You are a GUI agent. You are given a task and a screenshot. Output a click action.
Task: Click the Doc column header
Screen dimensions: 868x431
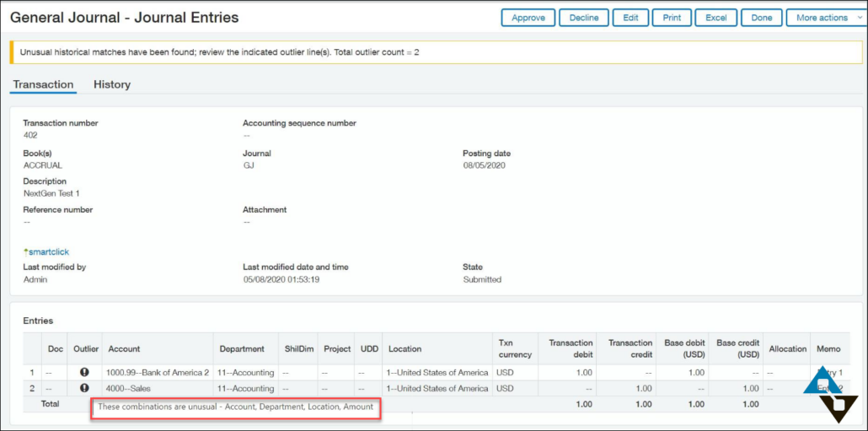[56, 348]
